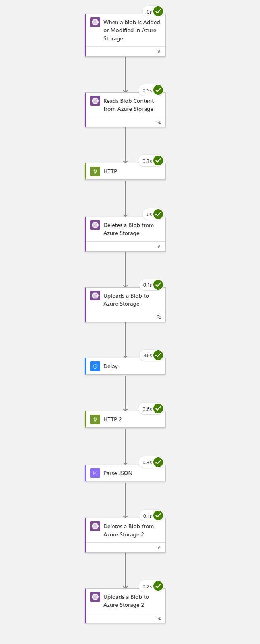Viewport: 260px width, 644px height.
Task: Select the Parse JSON braces icon
Action: (x=95, y=473)
